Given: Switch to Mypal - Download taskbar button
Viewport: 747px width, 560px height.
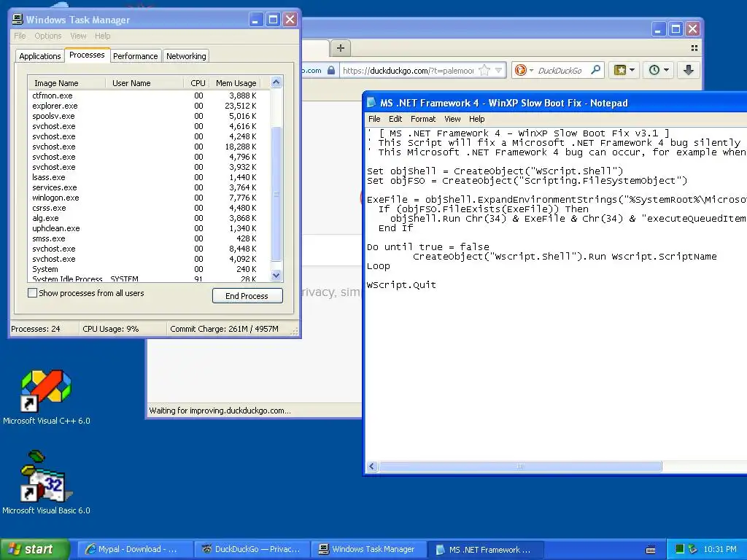Looking at the screenshot, I should coord(134,549).
